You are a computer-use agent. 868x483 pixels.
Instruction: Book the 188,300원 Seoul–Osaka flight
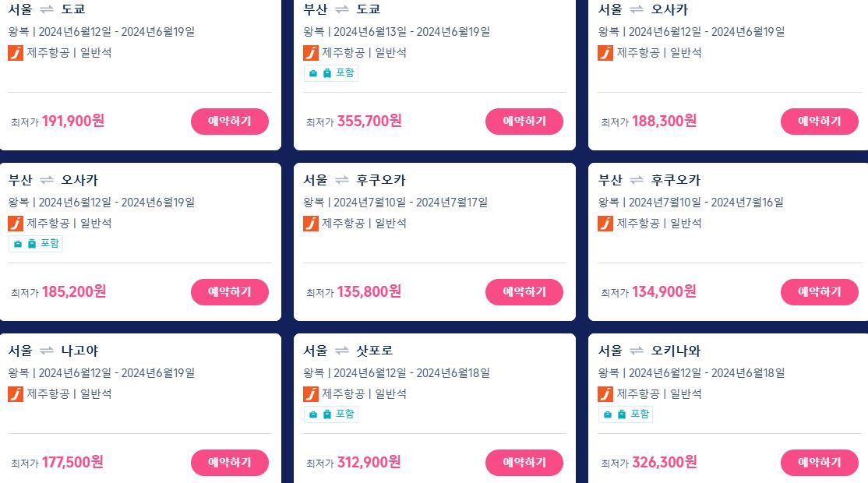[819, 122]
